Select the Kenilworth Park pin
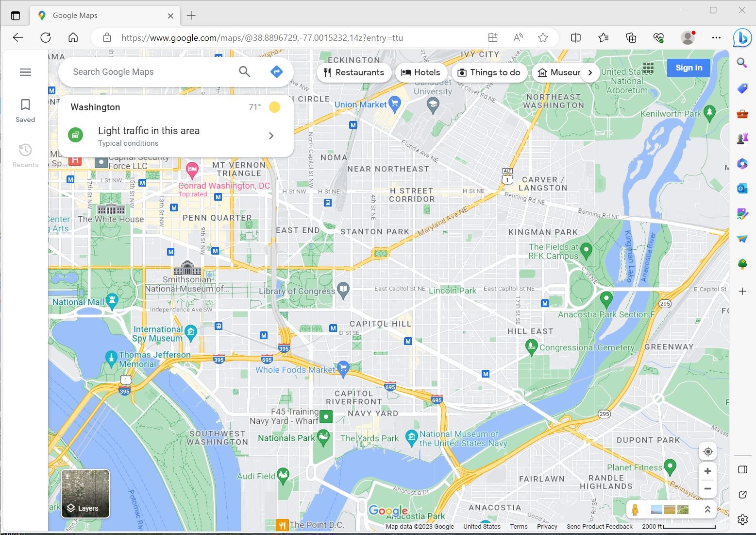The width and height of the screenshot is (756, 535). (x=710, y=113)
